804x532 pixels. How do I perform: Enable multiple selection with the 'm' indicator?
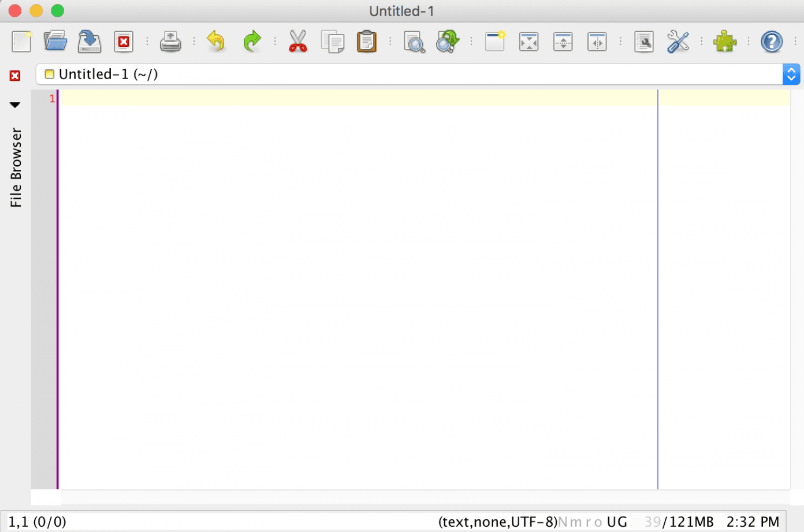pyautogui.click(x=576, y=522)
